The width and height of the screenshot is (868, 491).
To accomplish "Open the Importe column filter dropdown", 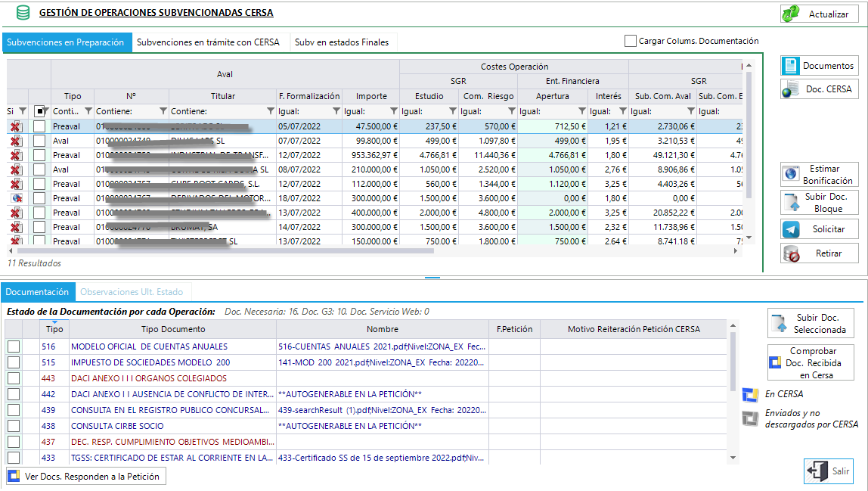I will pos(394,111).
